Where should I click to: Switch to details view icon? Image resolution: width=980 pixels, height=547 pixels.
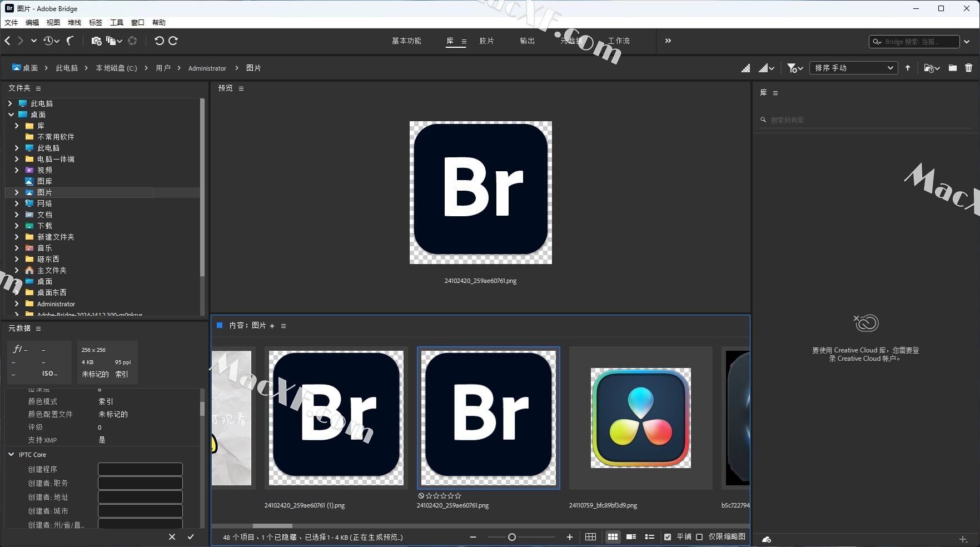pyautogui.click(x=631, y=537)
